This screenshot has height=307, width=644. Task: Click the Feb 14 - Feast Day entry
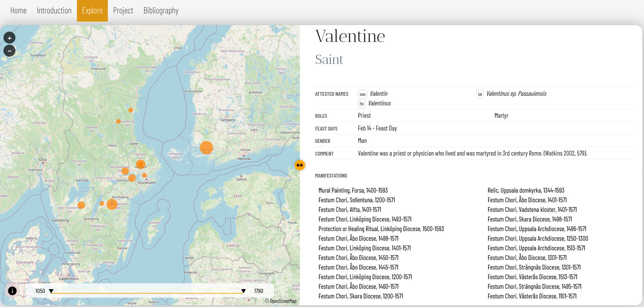377,128
